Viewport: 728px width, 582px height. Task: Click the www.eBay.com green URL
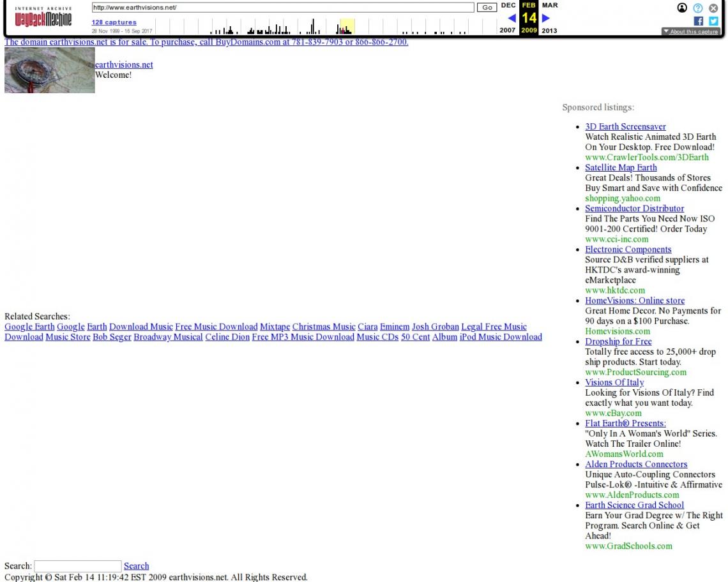(613, 413)
